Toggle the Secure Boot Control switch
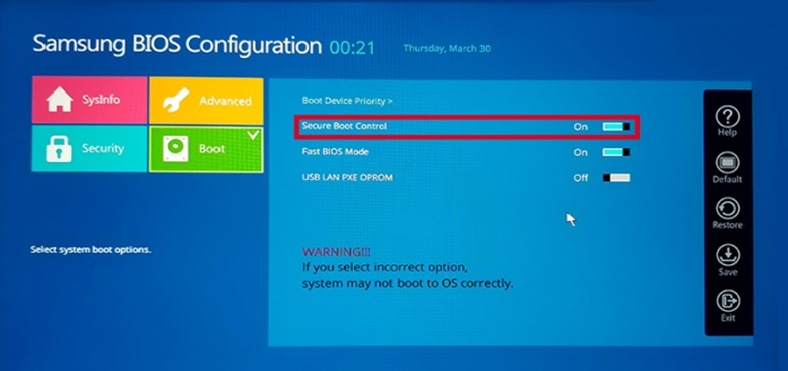The width and height of the screenshot is (788, 371). [x=616, y=127]
